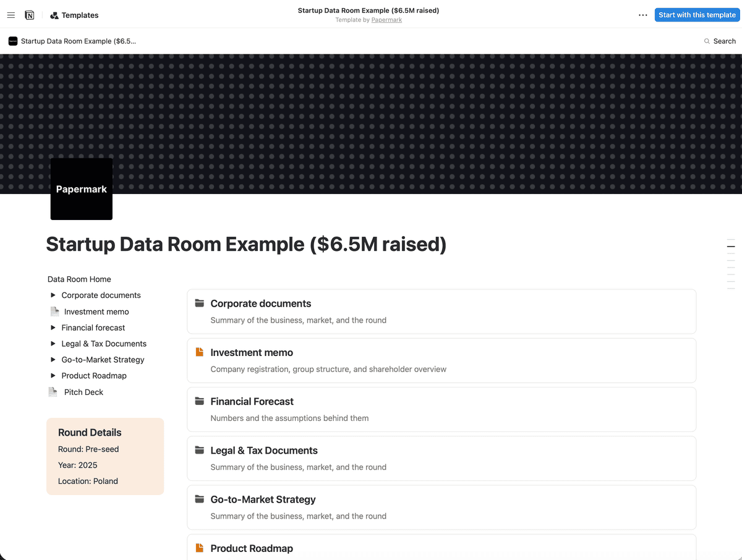Click the orange Investment memo card icon
Image resolution: width=742 pixels, height=560 pixels.
199,352
